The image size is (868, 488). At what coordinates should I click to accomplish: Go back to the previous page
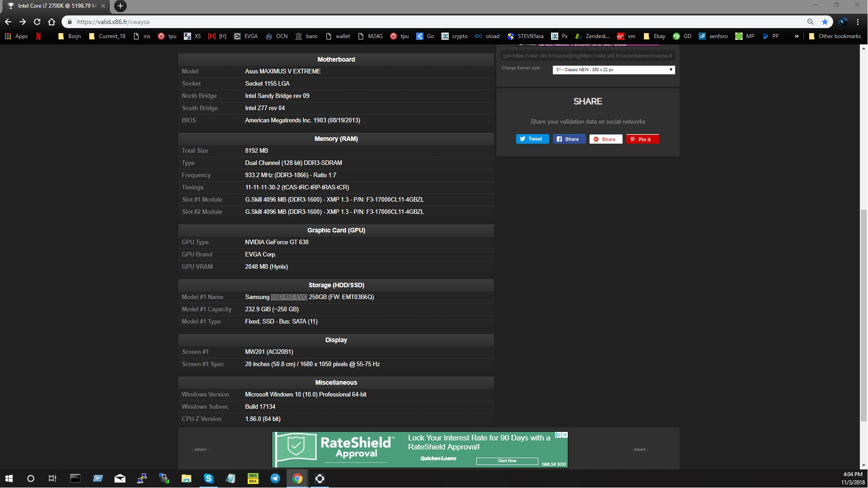pyautogui.click(x=8, y=22)
